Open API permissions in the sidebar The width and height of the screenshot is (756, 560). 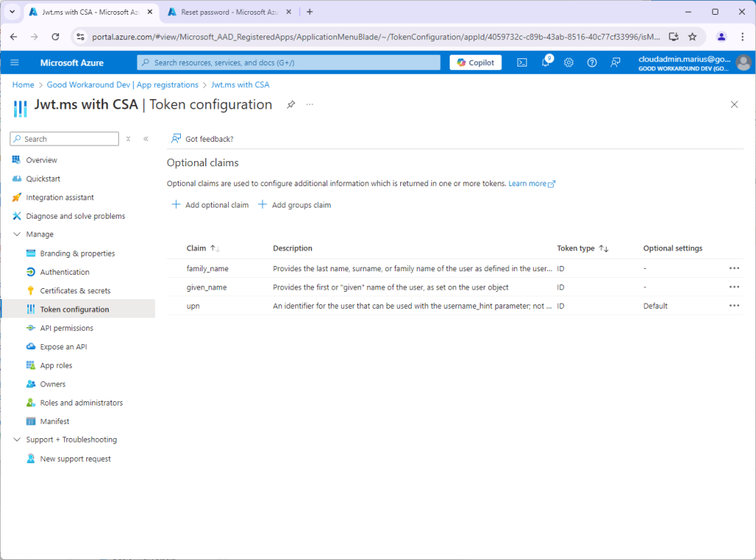click(x=66, y=328)
